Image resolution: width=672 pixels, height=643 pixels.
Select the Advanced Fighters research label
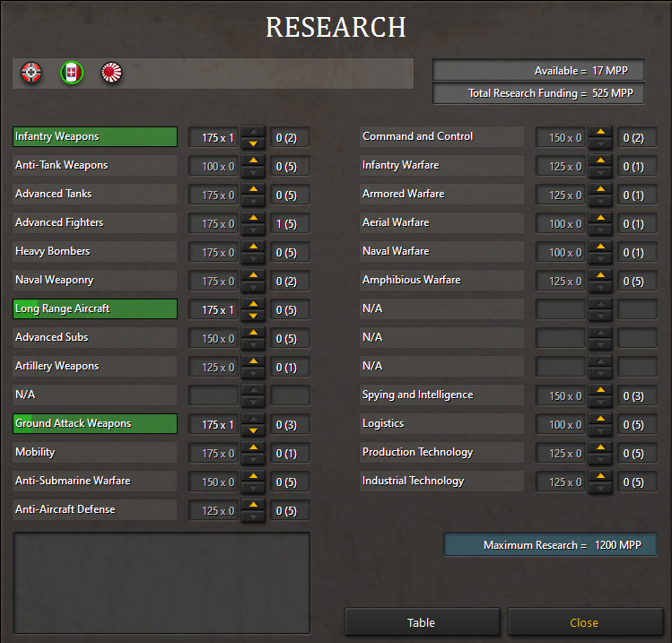(95, 222)
